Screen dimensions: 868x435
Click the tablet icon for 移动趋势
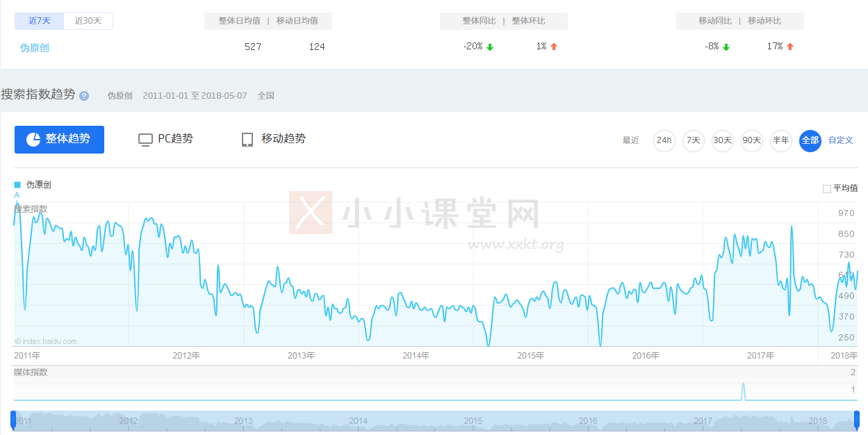point(247,140)
